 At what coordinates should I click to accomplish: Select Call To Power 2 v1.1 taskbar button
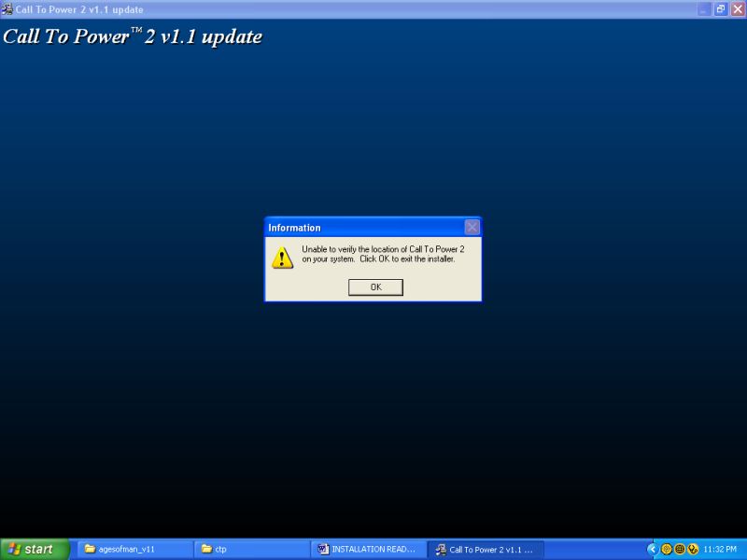[x=485, y=550]
